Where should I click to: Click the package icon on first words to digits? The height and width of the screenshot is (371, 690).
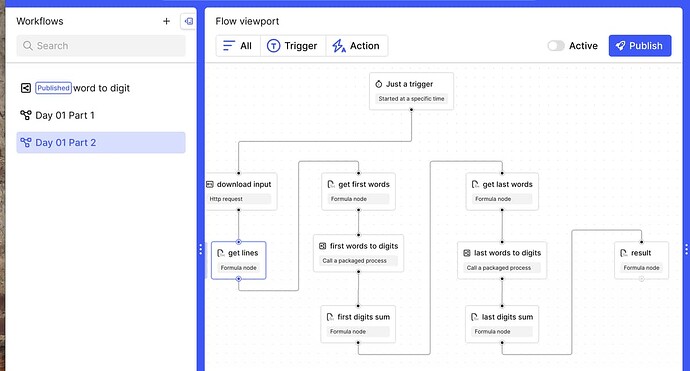(323, 246)
